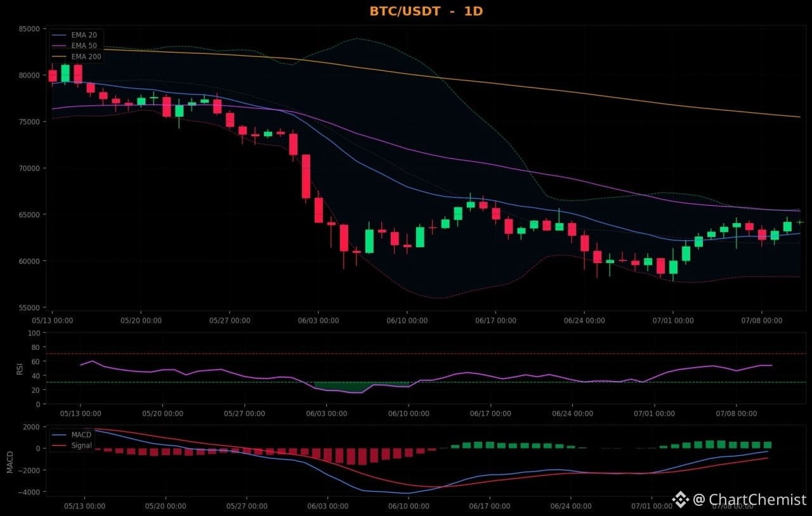The height and width of the screenshot is (516, 812).
Task: Click the 20 label on the RSI axis
Action: click(36, 390)
